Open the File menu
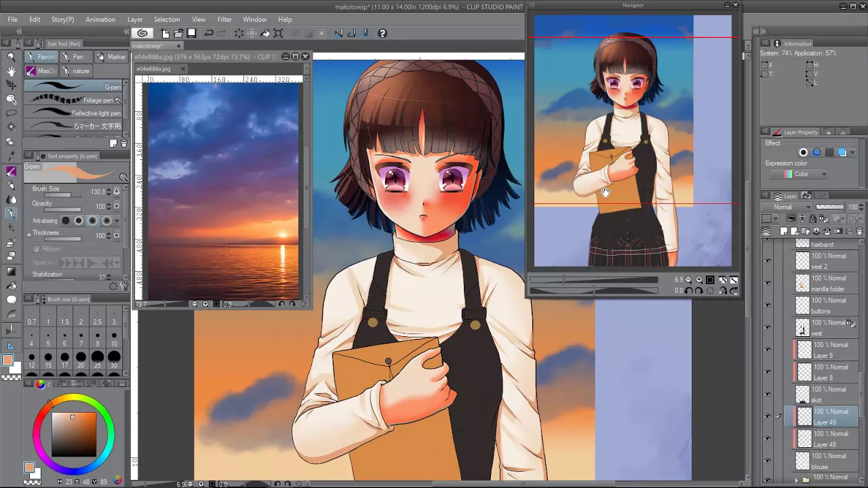The image size is (868, 488). click(13, 19)
